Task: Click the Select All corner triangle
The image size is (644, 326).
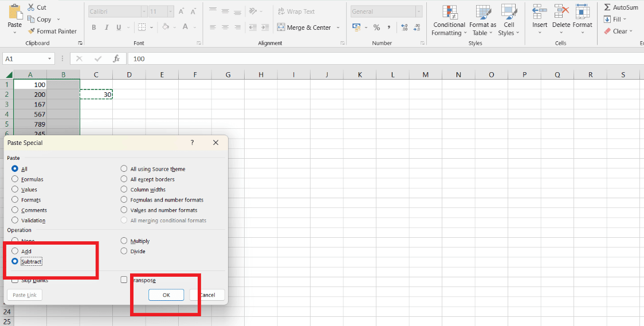Action: pos(8,74)
